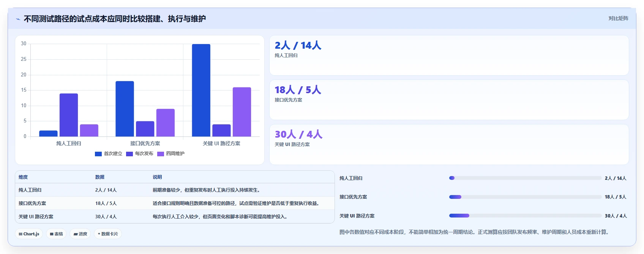Click the 数据 column header
Screen dimensions: 644x254
tap(100, 177)
